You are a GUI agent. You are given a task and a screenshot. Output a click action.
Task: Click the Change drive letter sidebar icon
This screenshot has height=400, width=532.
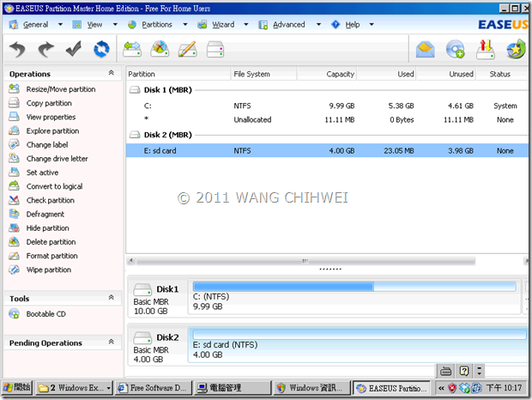click(x=14, y=159)
